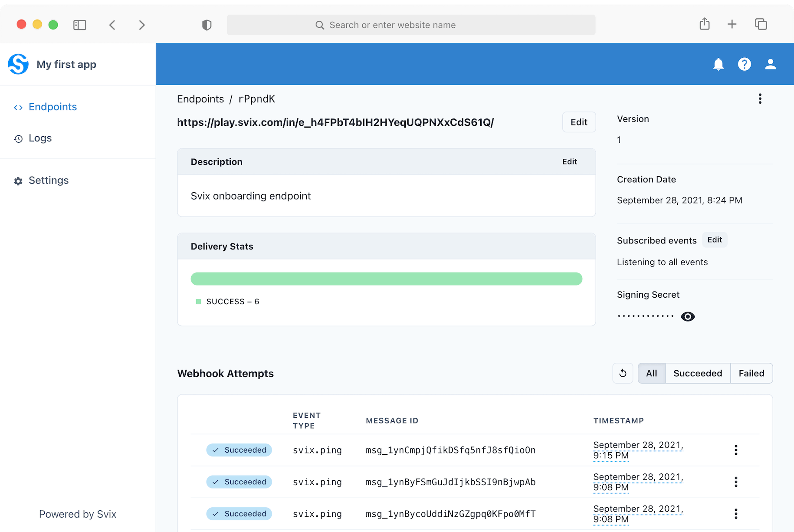This screenshot has width=794, height=532.
Task: Open actions menu for msg_1ynByFSmGuJdIjkbSSI9nBjwpAb
Action: click(736, 482)
